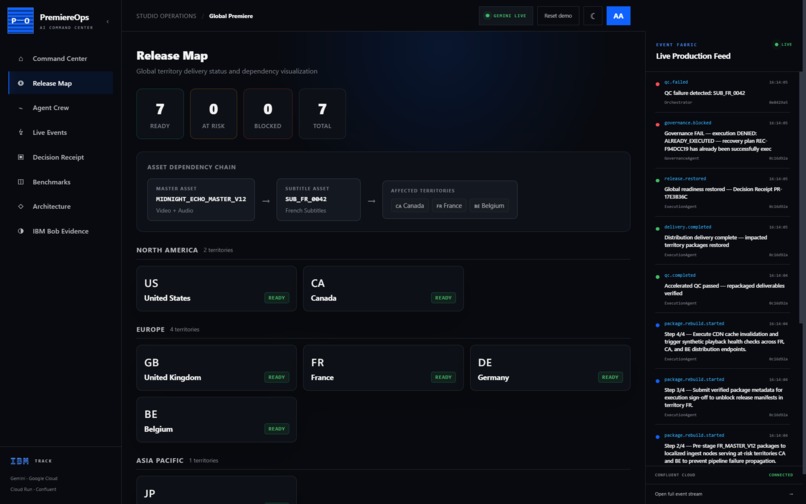The width and height of the screenshot is (806, 504).
Task: Click the LIVE indicator in Event Fabric
Action: [x=783, y=45]
